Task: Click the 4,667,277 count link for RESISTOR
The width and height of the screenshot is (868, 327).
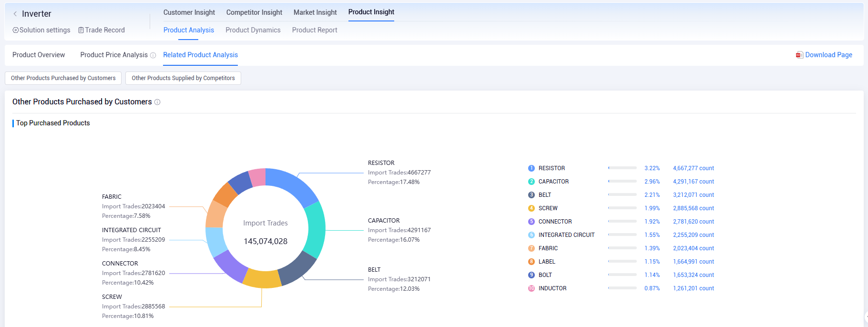Action: (x=693, y=168)
